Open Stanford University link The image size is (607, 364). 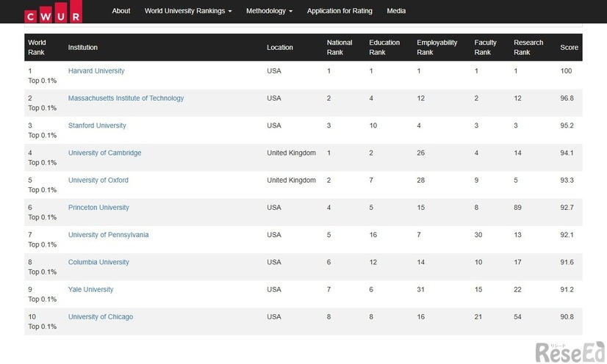click(x=97, y=125)
